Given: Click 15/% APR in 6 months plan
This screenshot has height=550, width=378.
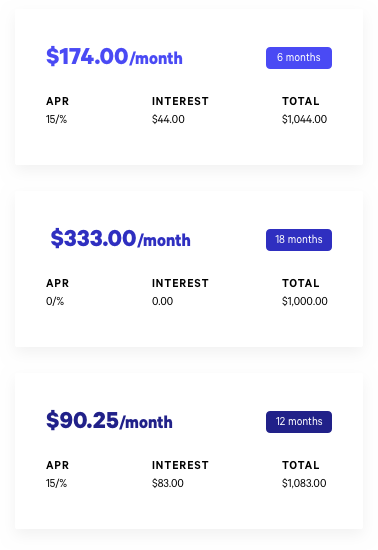Looking at the screenshot, I should 56,119.
